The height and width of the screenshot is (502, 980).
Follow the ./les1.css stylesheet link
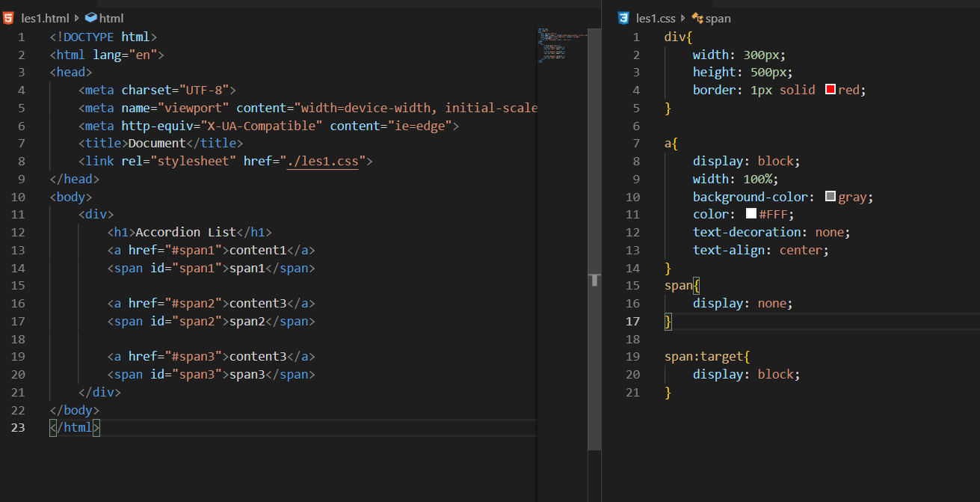click(x=322, y=161)
